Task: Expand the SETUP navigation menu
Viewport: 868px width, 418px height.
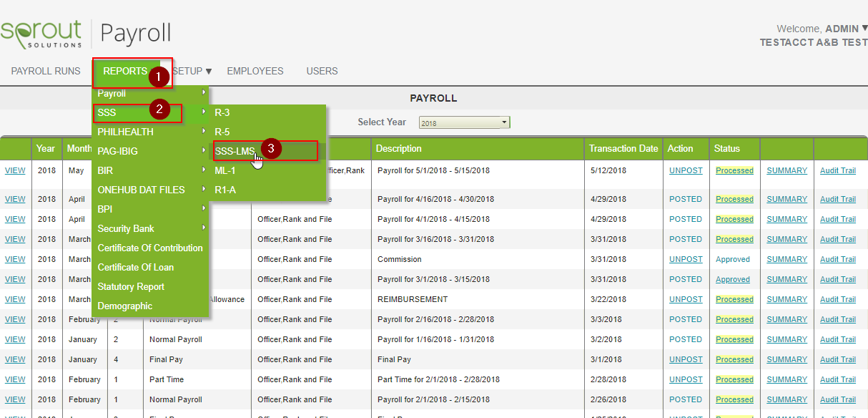Action: [192, 71]
